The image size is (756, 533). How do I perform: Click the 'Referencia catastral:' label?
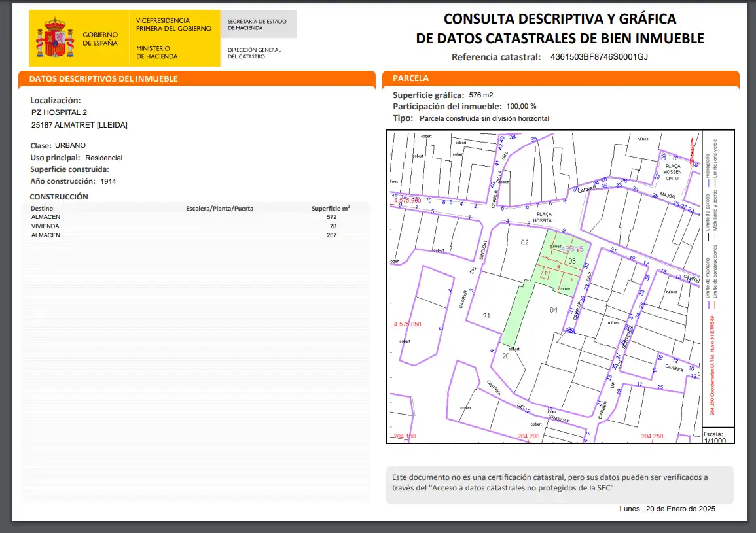pyautogui.click(x=496, y=57)
